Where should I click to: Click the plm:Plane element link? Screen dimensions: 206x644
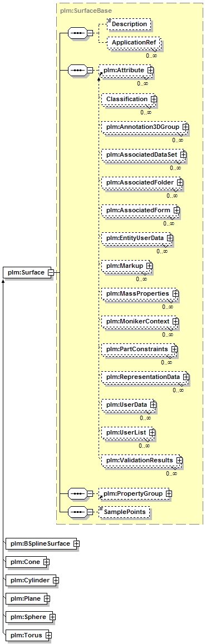tap(26, 598)
